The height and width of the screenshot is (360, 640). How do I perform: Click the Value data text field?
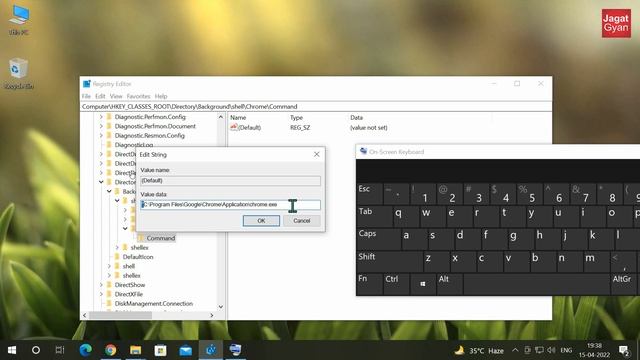click(231, 204)
